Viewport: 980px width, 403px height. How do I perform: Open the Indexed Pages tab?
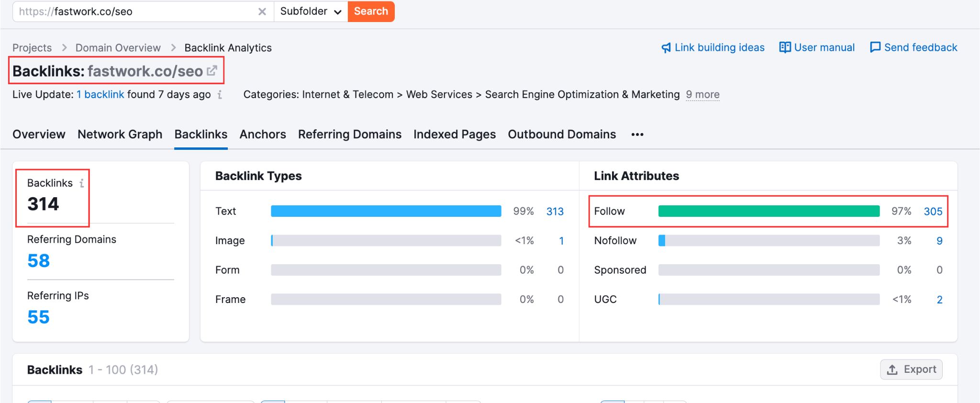pos(455,134)
